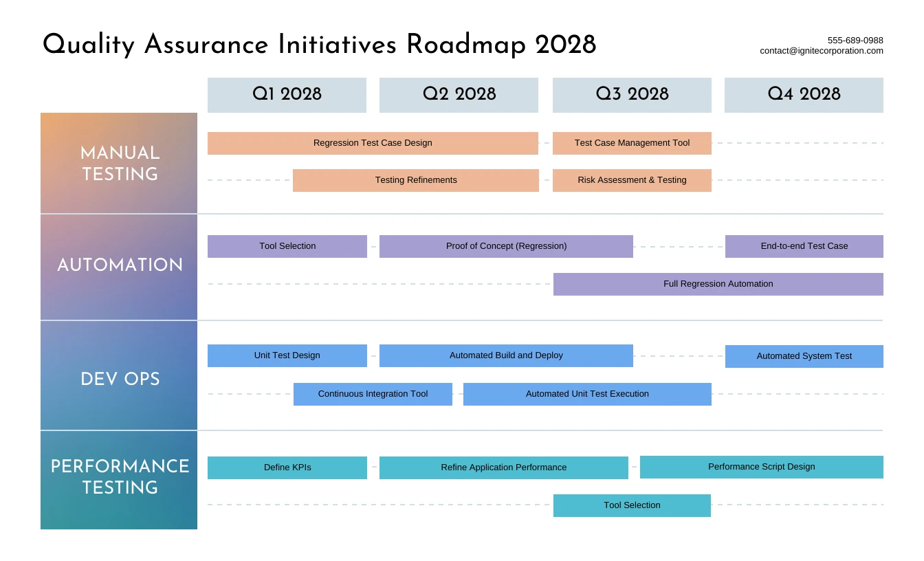Select the AUTOMATION swimlane label

click(119, 266)
